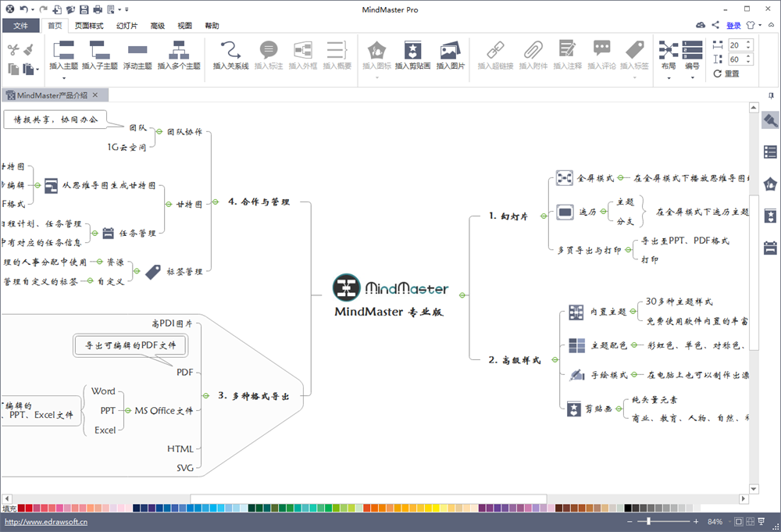Collapse the toggle right of 主题配色
This screenshot has height=532, width=781.
(x=634, y=345)
